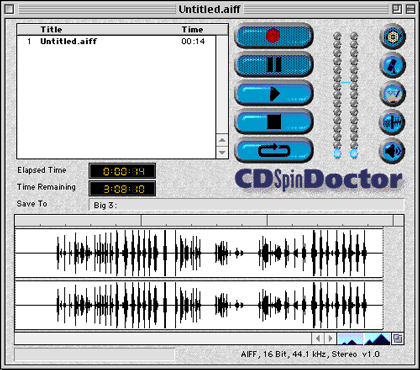Zoom in waveform with large mountains icon
420x370 pixels.
click(x=377, y=339)
